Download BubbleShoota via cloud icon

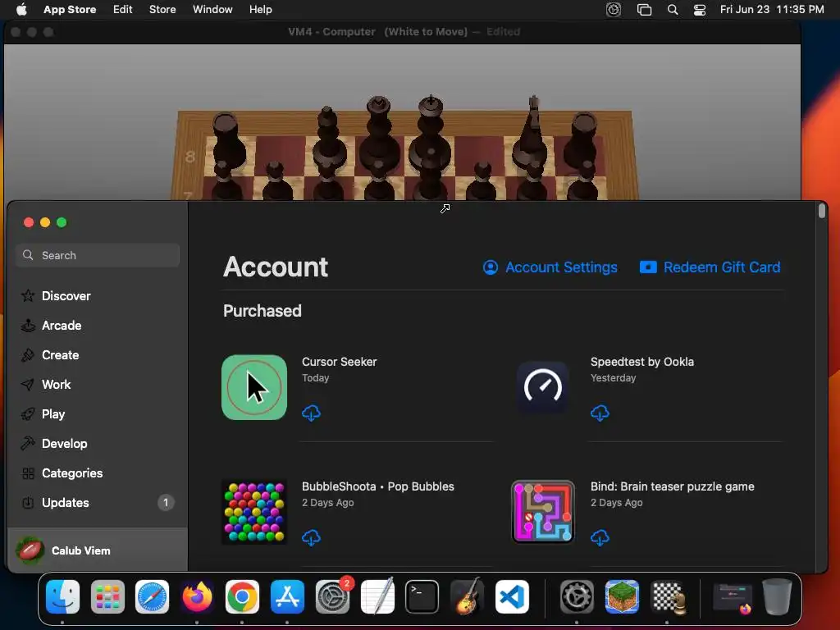point(311,537)
